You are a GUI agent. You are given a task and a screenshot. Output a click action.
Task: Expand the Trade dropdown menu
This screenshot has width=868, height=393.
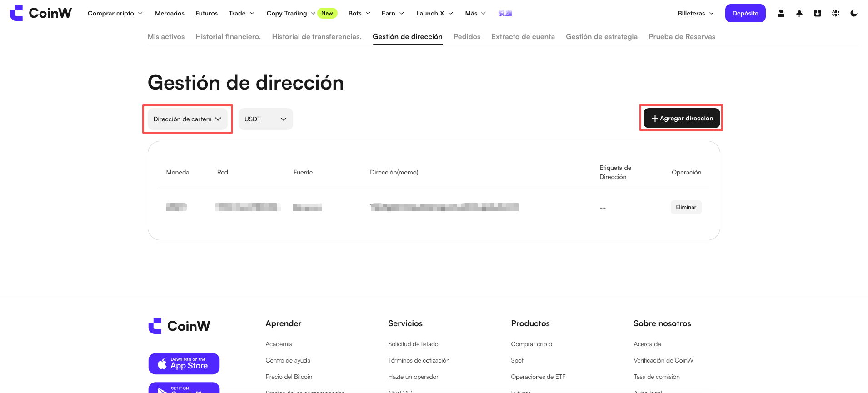pos(241,13)
